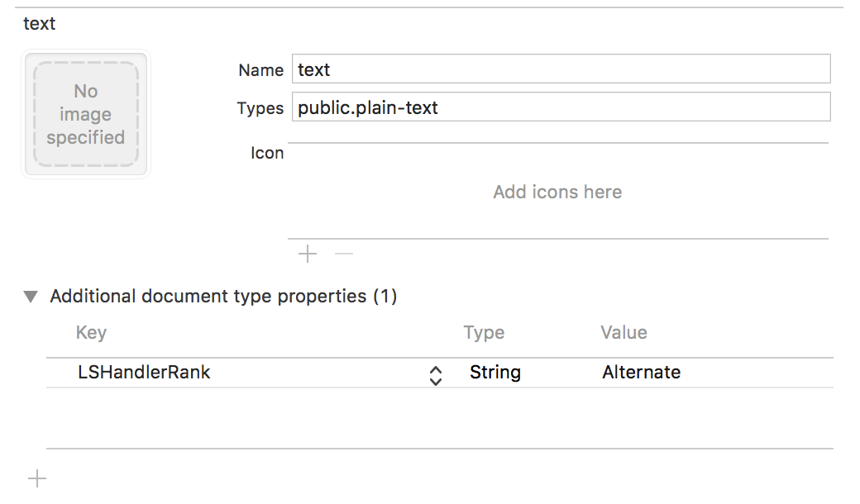Click the Icon label

[x=267, y=153]
